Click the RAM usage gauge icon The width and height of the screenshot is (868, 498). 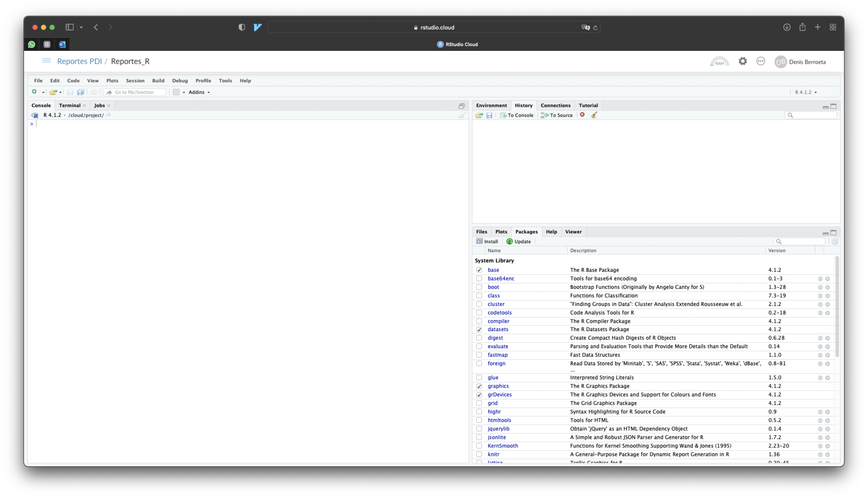coord(720,62)
